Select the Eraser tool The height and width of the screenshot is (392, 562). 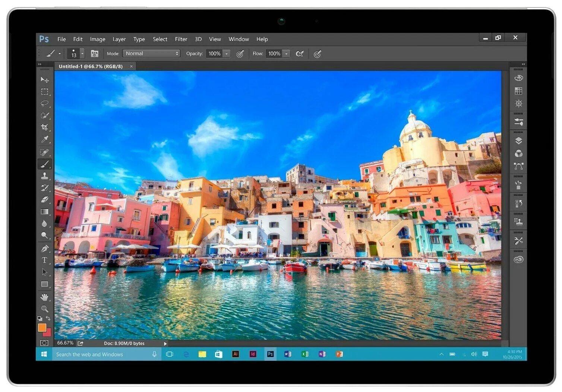pyautogui.click(x=45, y=199)
